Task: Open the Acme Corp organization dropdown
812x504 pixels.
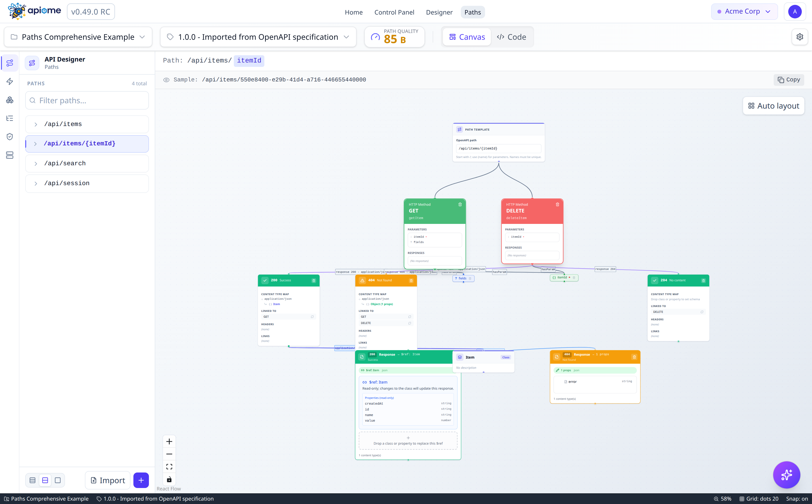Action: click(744, 12)
